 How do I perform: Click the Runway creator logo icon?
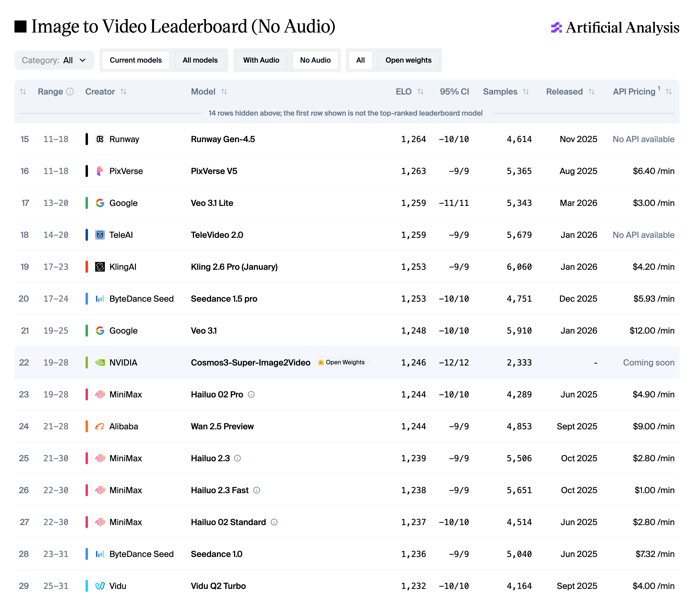[100, 139]
